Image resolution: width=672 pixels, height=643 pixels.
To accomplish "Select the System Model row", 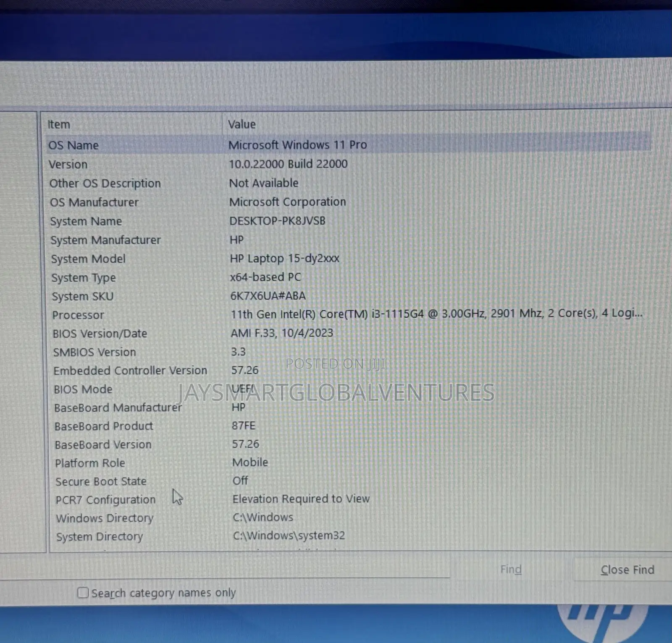I will tap(348, 259).
